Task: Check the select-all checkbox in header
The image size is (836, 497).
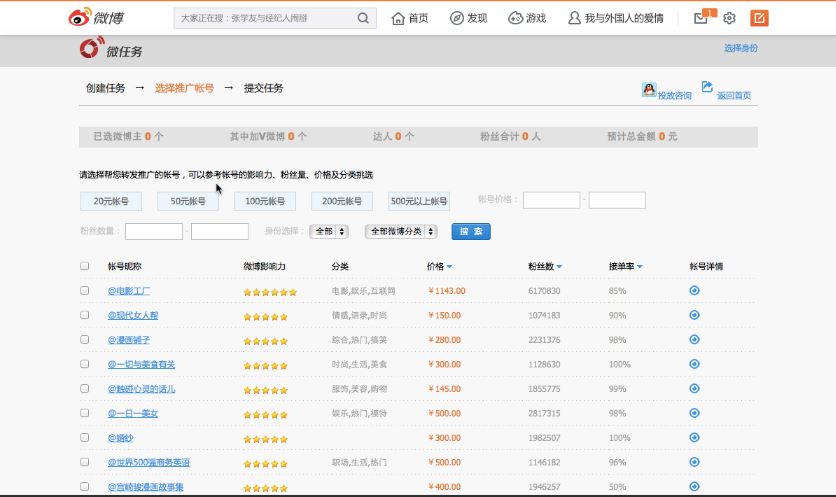Action: [x=84, y=266]
